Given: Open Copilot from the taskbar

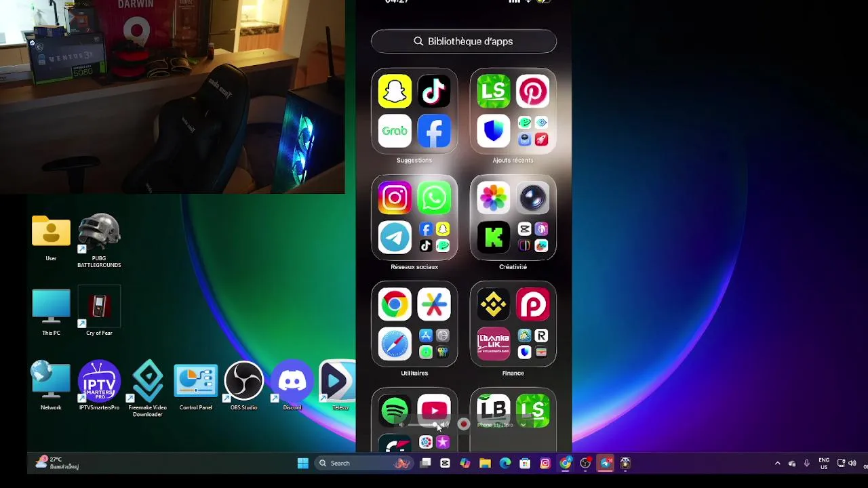Looking at the screenshot, I should [465, 463].
